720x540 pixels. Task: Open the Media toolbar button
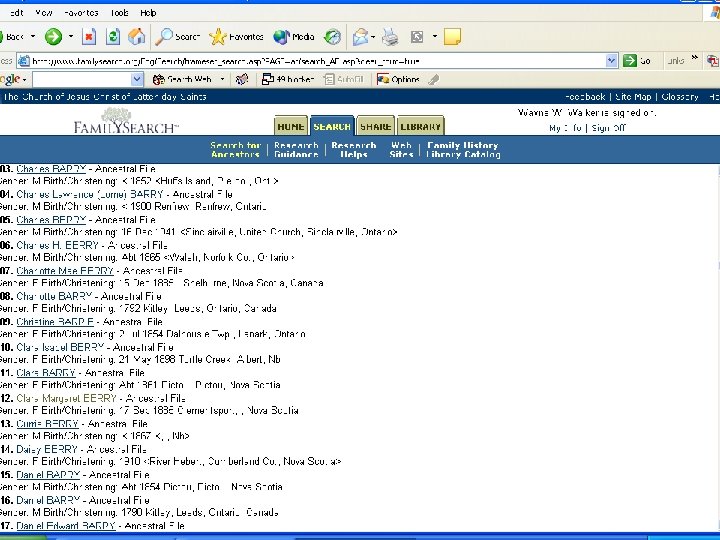click(x=293, y=37)
